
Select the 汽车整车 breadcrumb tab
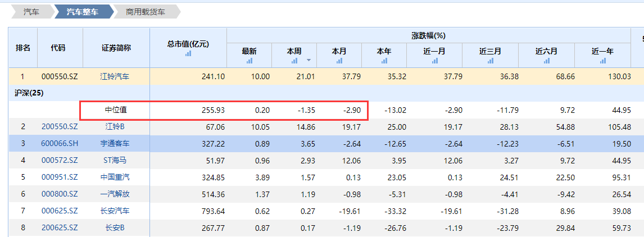(x=84, y=12)
